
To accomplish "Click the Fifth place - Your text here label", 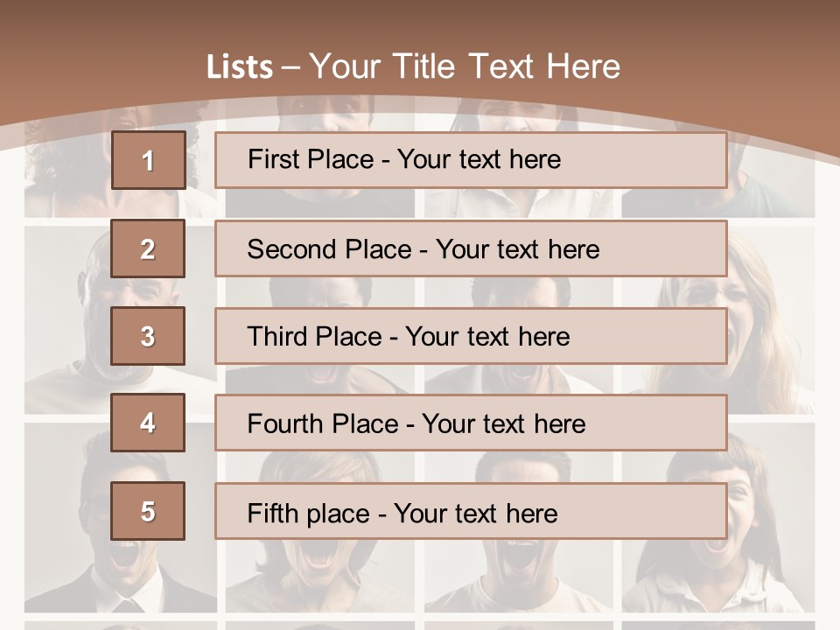I will (402, 514).
